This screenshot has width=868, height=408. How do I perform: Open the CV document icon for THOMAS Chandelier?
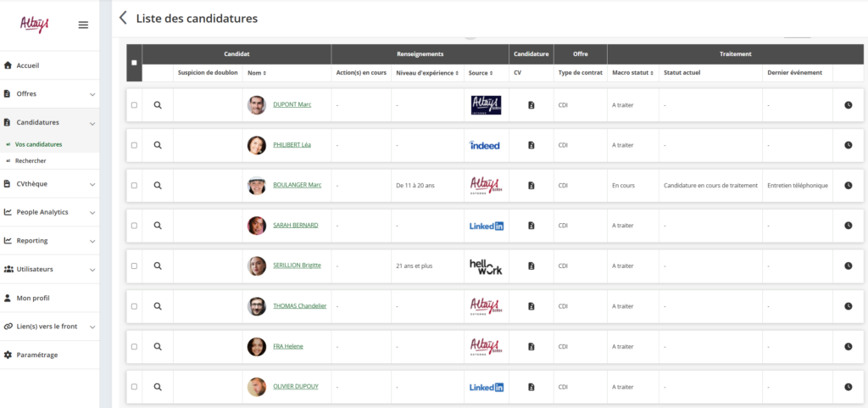point(531,306)
